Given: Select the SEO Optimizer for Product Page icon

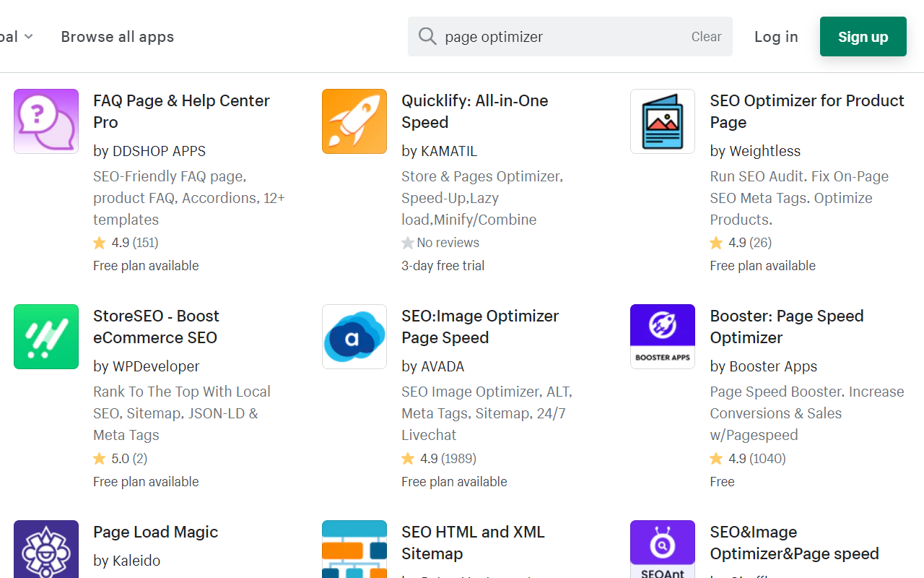Looking at the screenshot, I should [662, 121].
